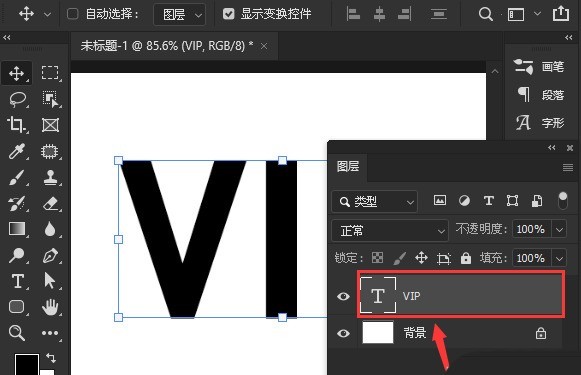Filter for pixel layers

coord(440,200)
